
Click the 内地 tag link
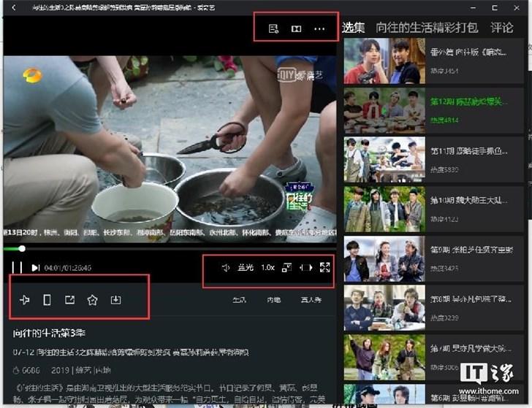coord(274,300)
